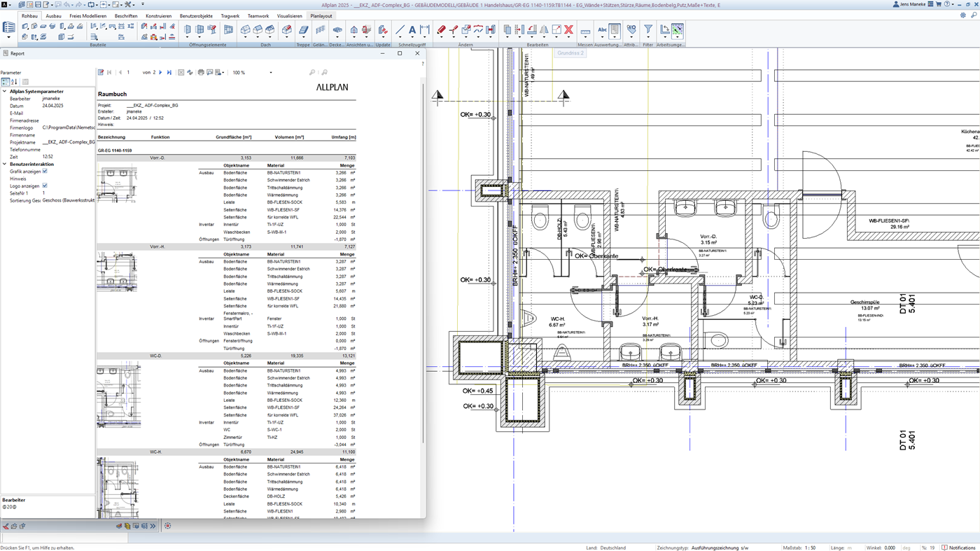Go to next report page
This screenshot has height=551, width=980.
point(160,72)
